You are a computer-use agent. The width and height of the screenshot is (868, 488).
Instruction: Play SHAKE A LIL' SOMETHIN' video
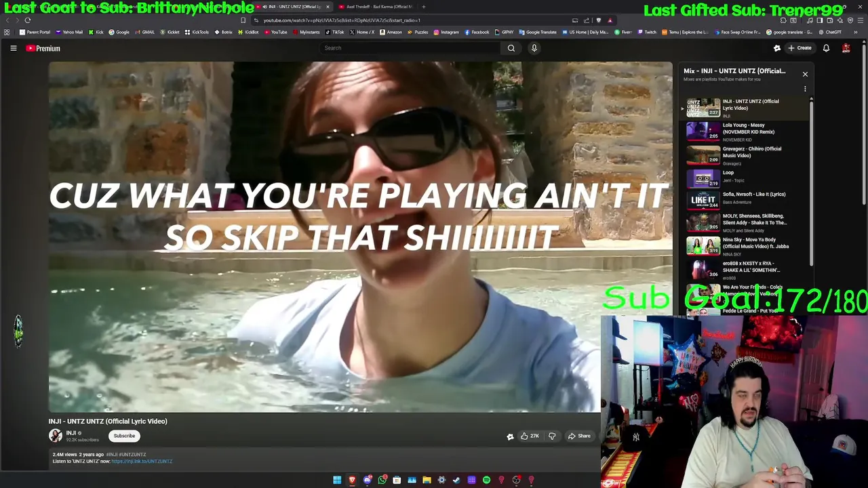pos(745,270)
